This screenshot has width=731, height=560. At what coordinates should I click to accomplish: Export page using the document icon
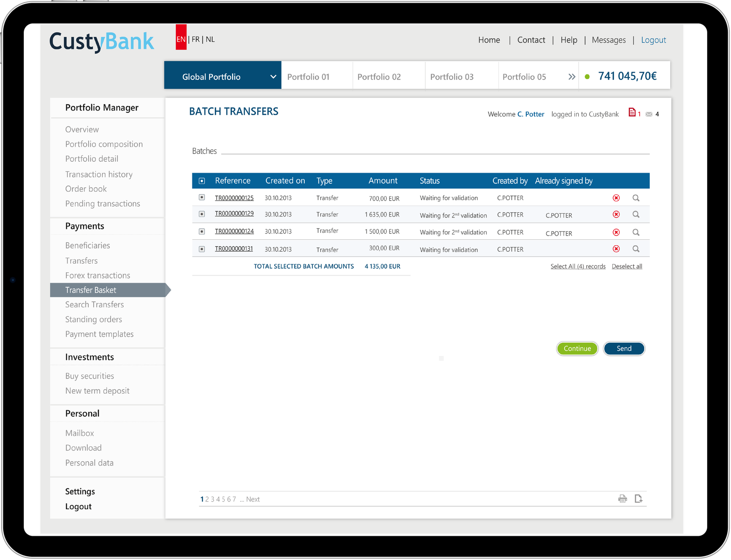coord(638,499)
